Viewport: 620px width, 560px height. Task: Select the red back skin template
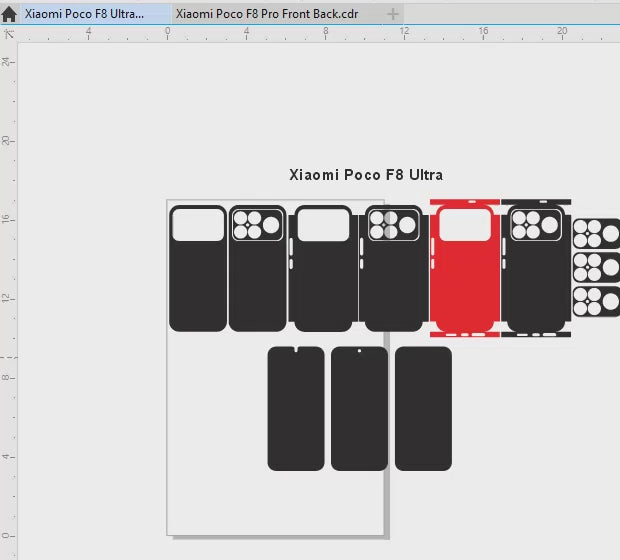[465, 290]
